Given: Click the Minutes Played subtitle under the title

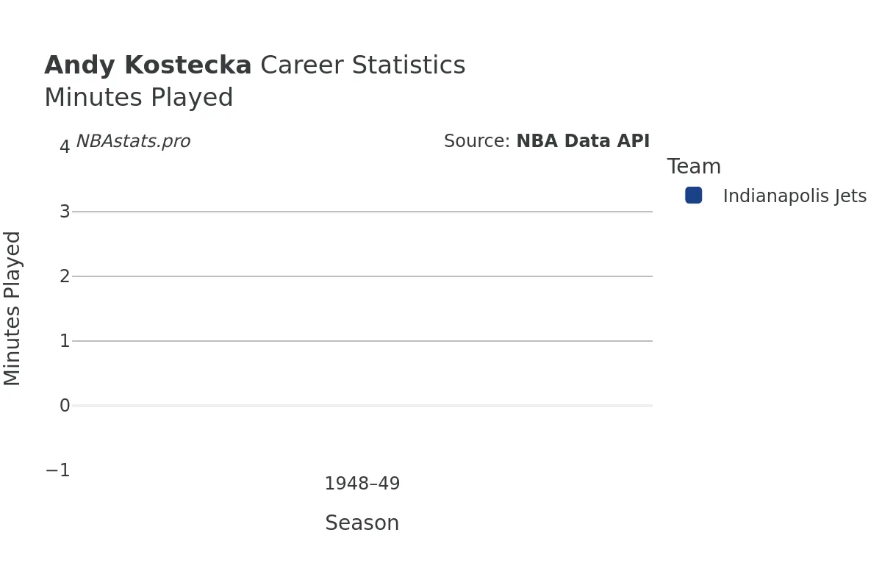Looking at the screenshot, I should point(139,98).
